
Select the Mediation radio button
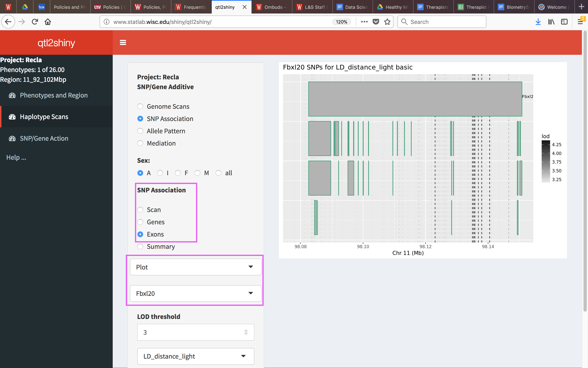(140, 143)
